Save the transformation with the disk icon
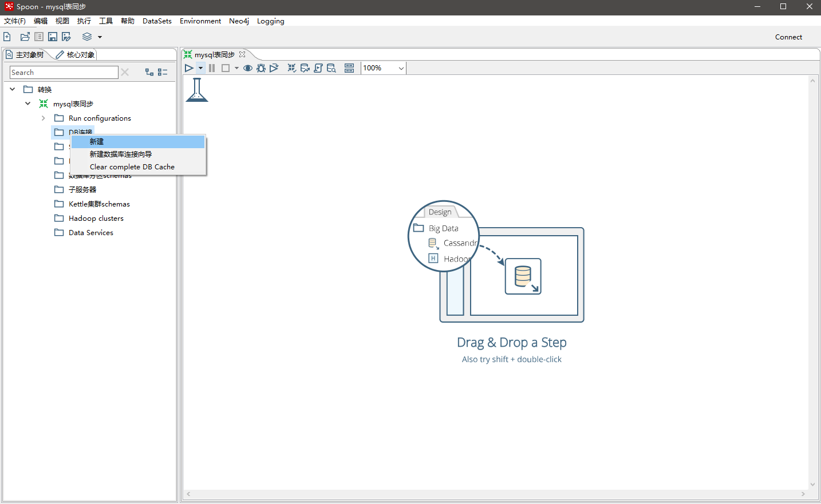The width and height of the screenshot is (821, 504). click(x=53, y=37)
